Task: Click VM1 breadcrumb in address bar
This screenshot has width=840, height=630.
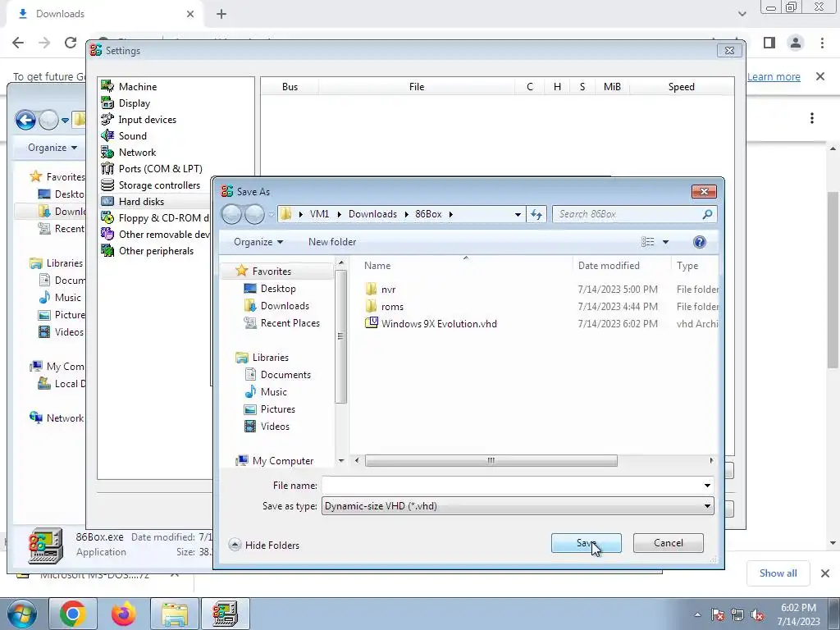Action: tap(319, 214)
